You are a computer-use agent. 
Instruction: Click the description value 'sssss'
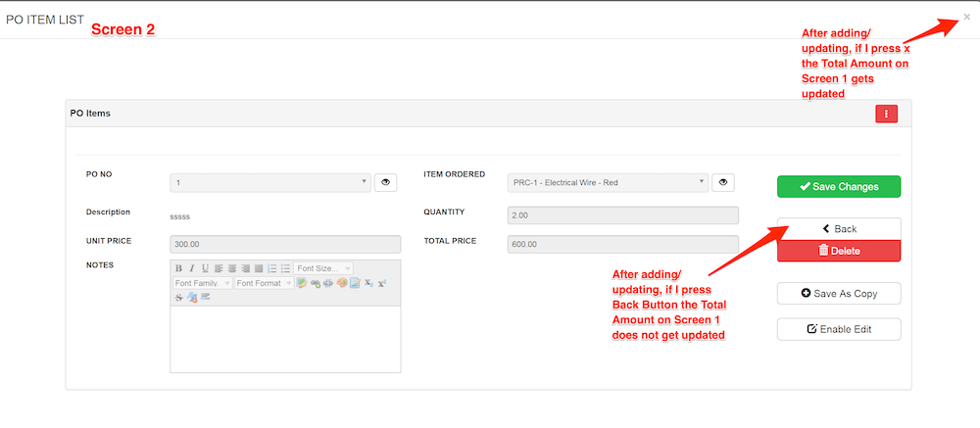pos(179,216)
